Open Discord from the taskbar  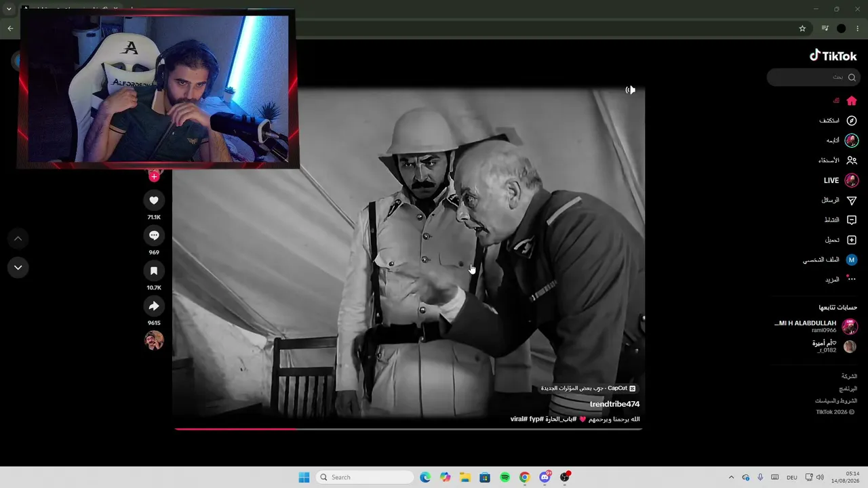click(545, 477)
